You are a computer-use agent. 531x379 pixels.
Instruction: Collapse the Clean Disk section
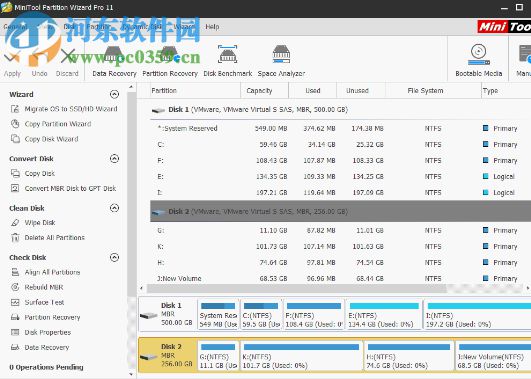point(114,208)
